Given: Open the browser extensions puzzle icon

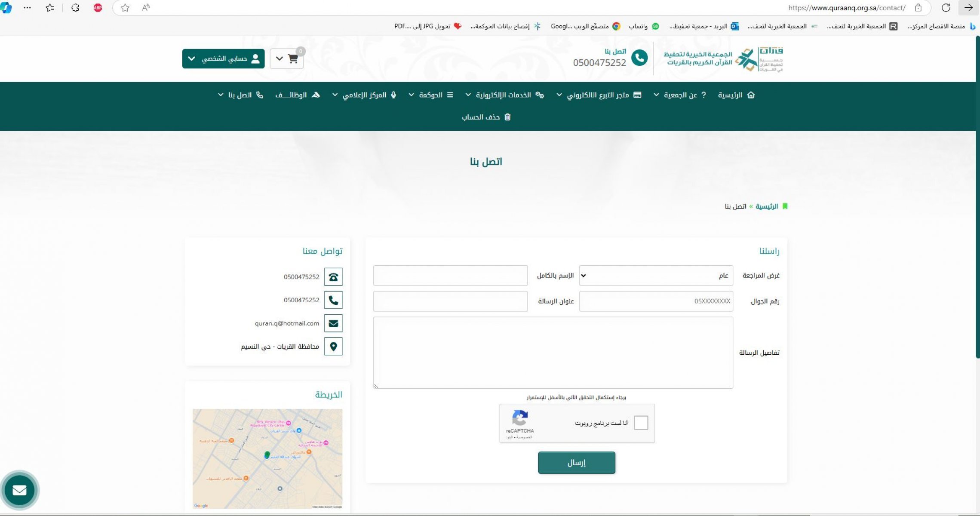Looking at the screenshot, I should pos(75,8).
